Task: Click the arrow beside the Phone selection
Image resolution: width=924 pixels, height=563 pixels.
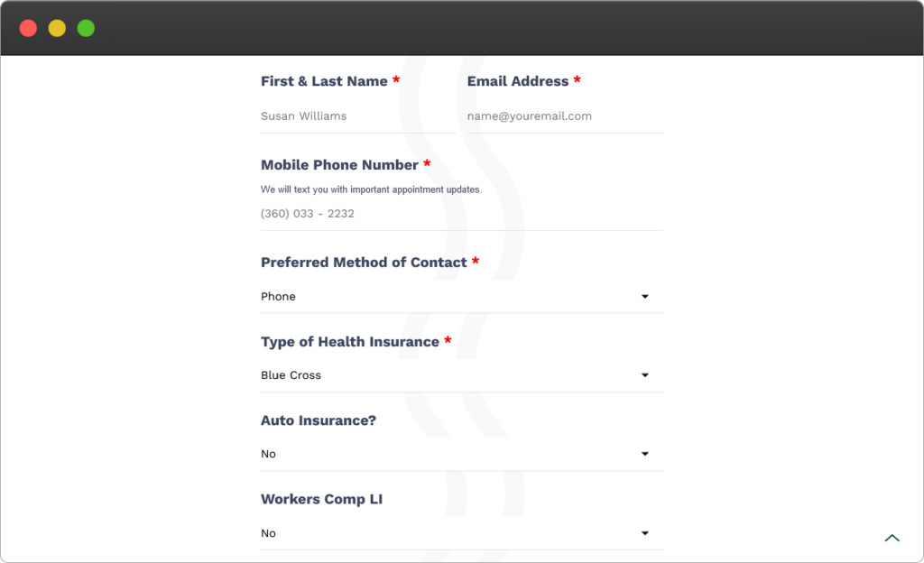Action: 644,296
